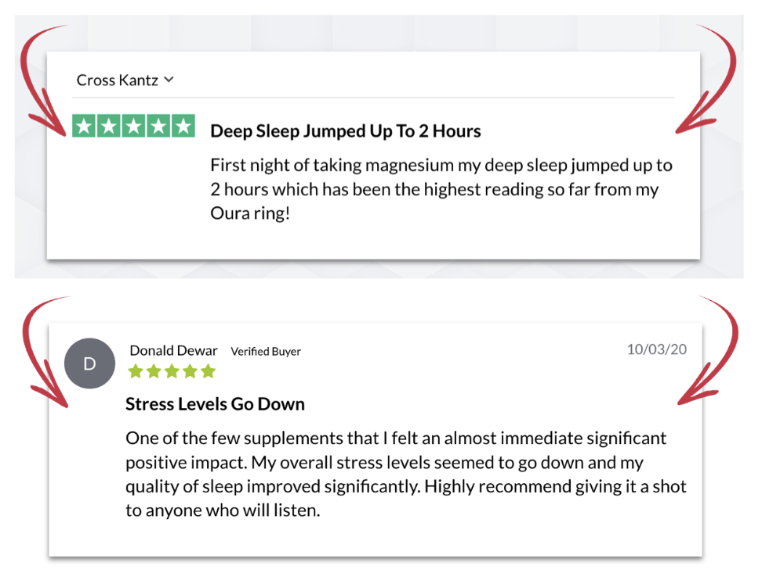Click the first lime star under Donald Dewar
761x575 pixels.
(136, 372)
